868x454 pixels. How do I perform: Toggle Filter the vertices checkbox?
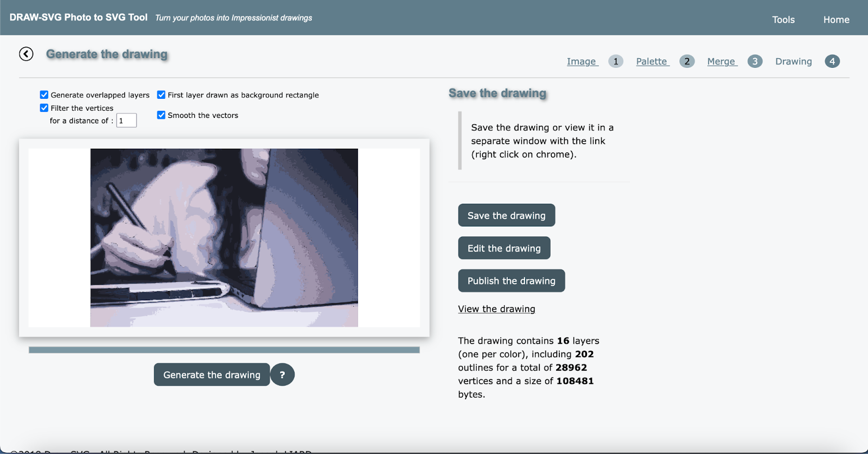[44, 108]
